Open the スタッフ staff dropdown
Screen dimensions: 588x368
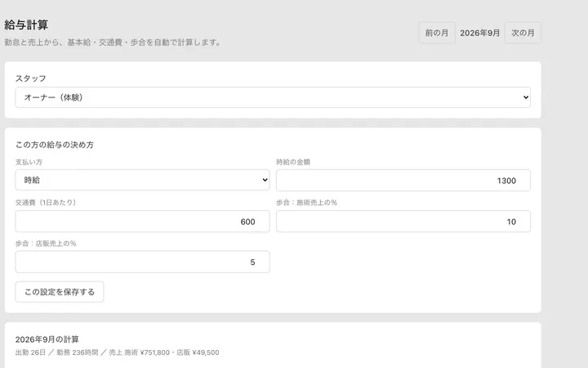point(273,97)
